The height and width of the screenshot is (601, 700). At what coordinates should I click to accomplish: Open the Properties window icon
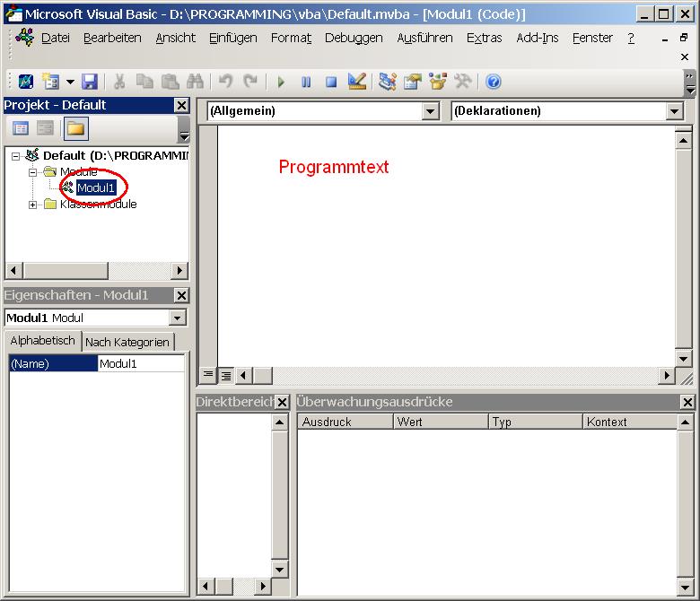(x=413, y=82)
